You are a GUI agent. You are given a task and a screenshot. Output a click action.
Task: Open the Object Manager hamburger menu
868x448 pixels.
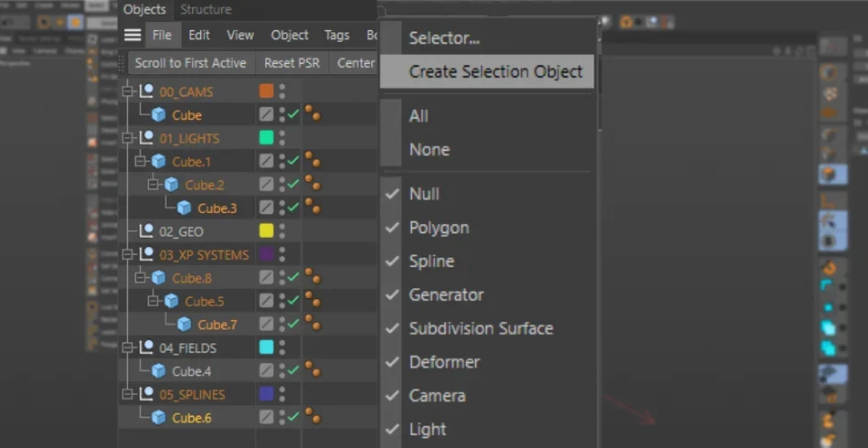pyautogui.click(x=132, y=35)
